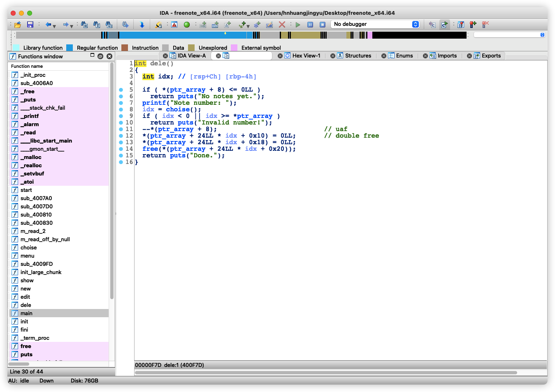Toggle breakpoint dot on line 8

click(121, 109)
